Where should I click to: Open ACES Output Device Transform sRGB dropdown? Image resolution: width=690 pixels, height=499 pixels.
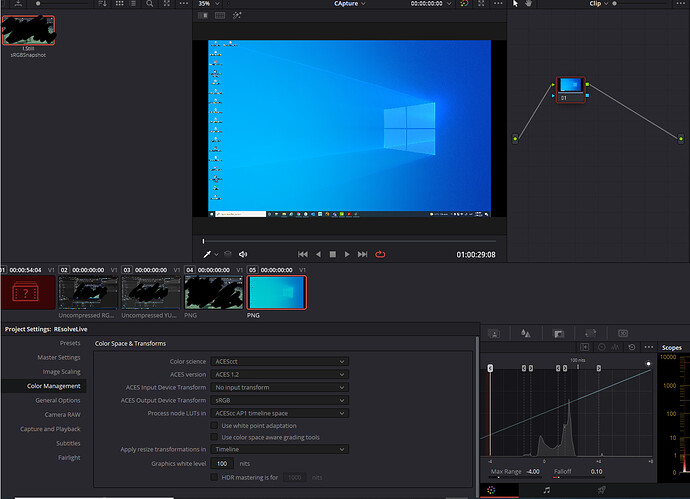coord(279,400)
